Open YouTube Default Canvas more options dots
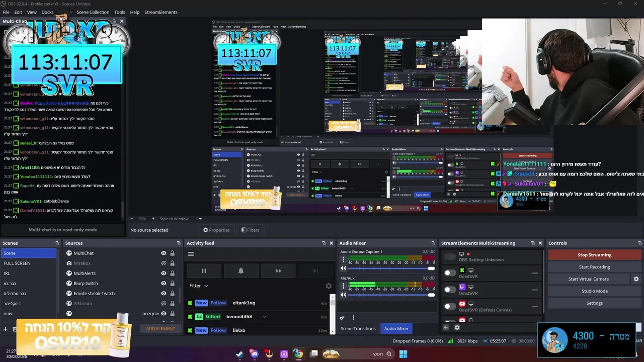The height and width of the screenshot is (362, 644). [x=535, y=307]
